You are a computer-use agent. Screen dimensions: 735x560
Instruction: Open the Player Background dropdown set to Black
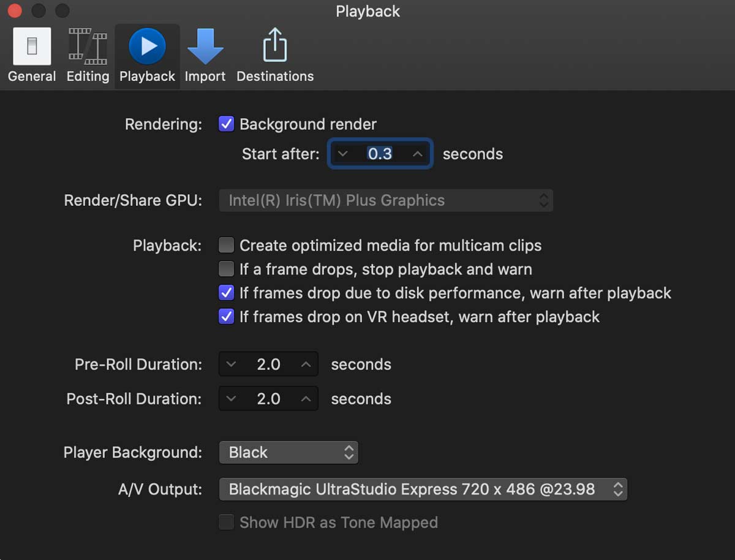(x=288, y=453)
